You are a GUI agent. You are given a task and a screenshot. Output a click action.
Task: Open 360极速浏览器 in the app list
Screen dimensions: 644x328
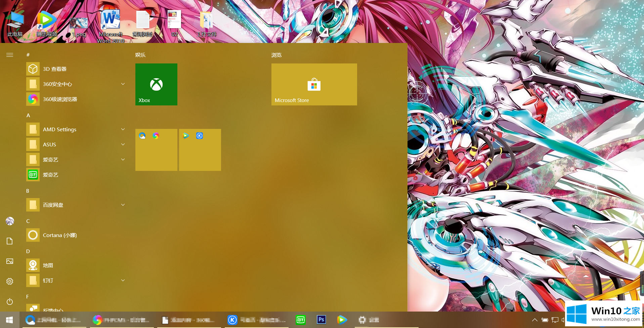pos(76,99)
